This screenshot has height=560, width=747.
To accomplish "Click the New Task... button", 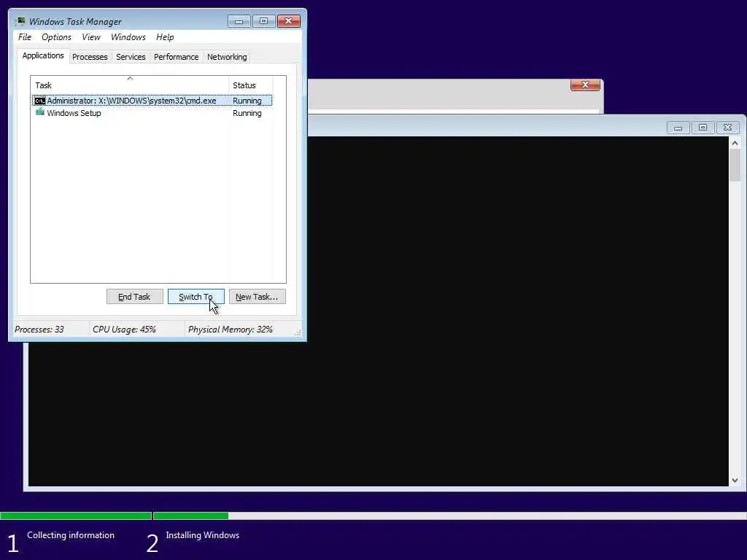I will coord(258,297).
